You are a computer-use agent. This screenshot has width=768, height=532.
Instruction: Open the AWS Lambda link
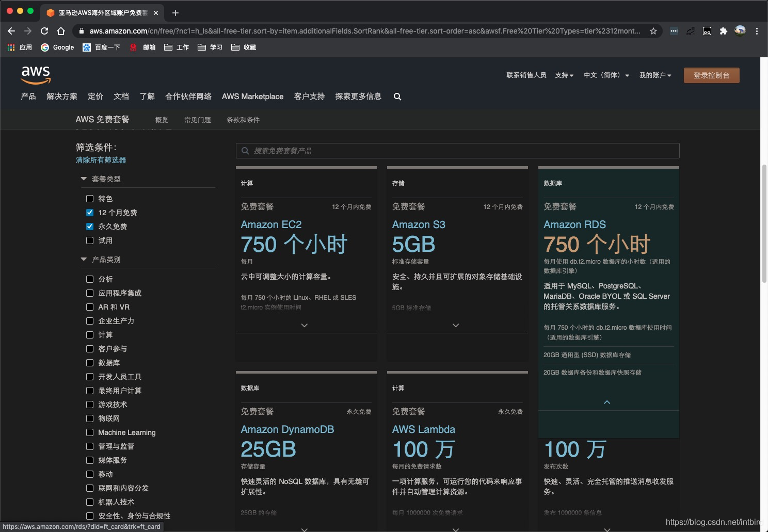(x=424, y=429)
